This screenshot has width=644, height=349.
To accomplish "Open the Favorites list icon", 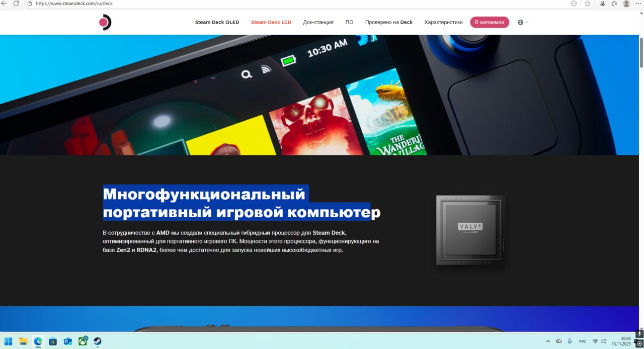I will [614, 3].
